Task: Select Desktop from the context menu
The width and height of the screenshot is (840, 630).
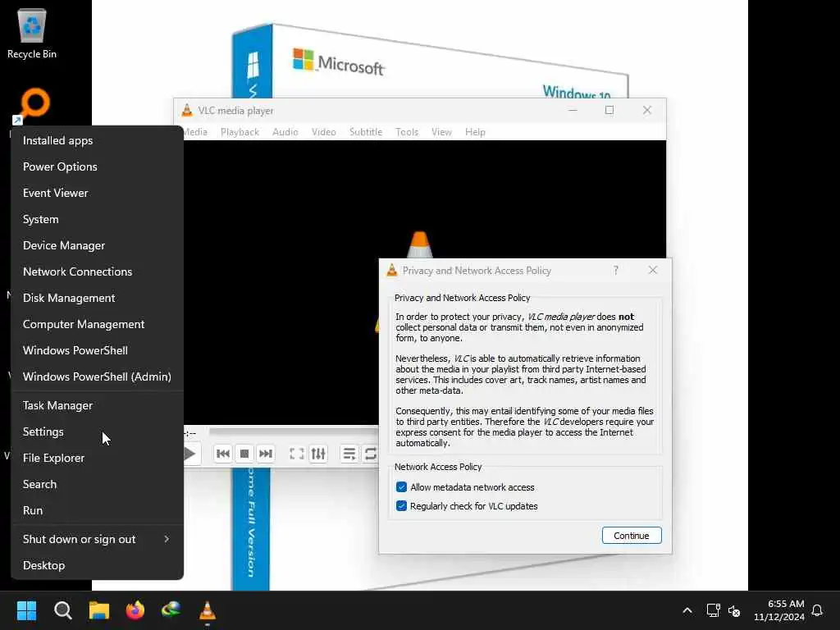Action: [x=97, y=565]
